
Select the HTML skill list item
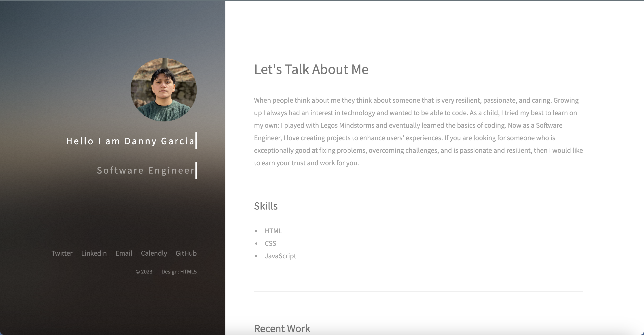point(273,231)
